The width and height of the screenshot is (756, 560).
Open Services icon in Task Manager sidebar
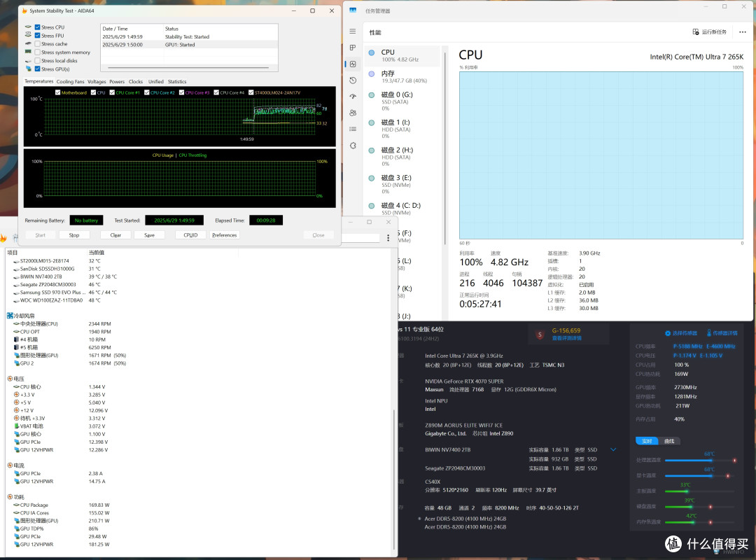352,146
